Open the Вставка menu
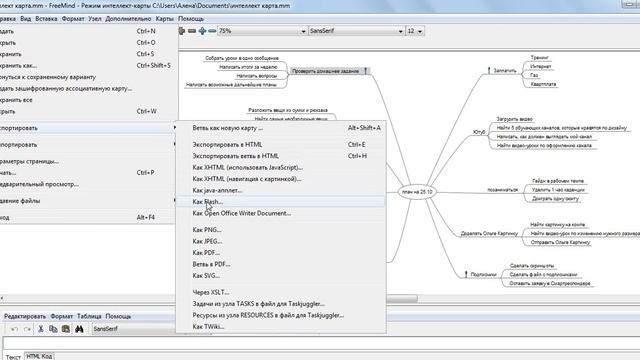 coord(46,19)
